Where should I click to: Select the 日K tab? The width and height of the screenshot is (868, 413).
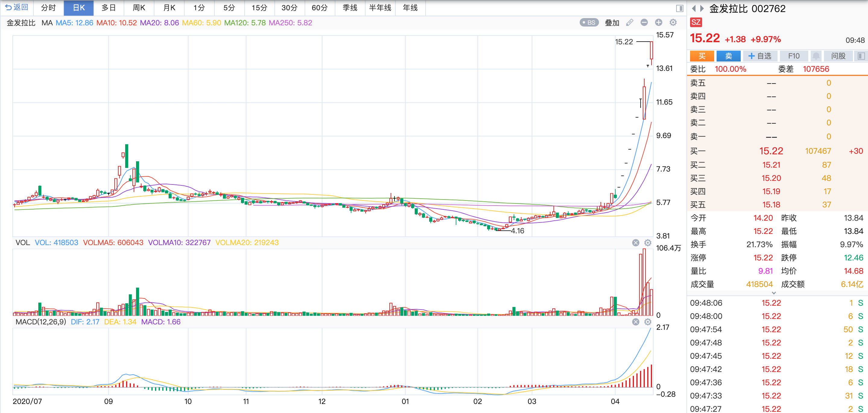[79, 8]
